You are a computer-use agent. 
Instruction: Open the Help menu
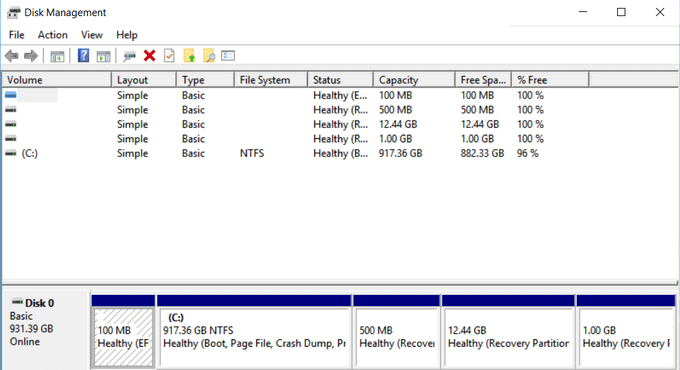pos(127,35)
